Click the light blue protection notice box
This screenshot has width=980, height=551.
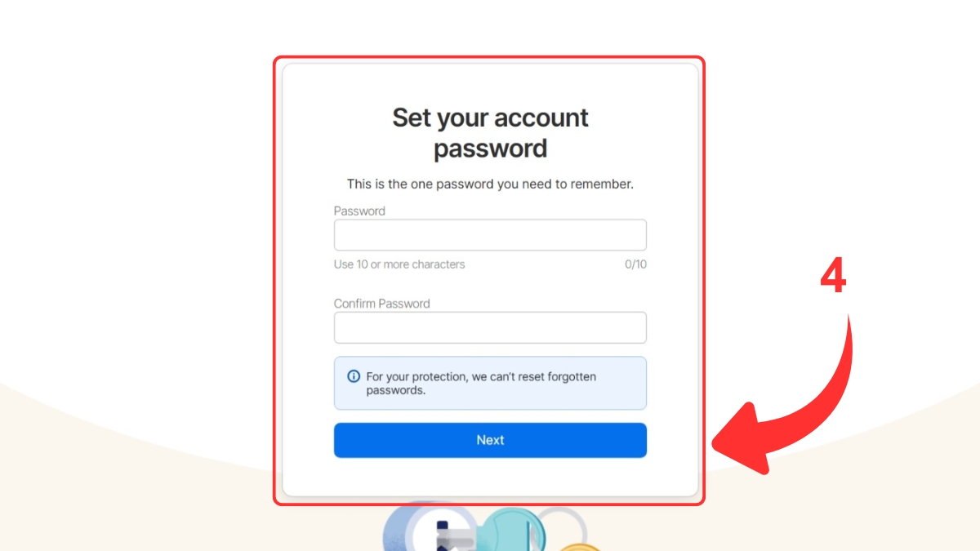click(490, 383)
